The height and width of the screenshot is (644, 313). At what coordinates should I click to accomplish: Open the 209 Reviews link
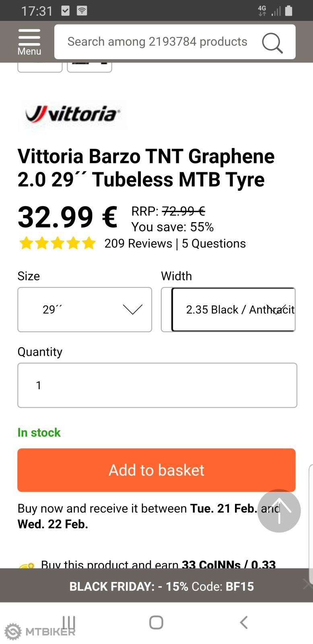(x=138, y=244)
